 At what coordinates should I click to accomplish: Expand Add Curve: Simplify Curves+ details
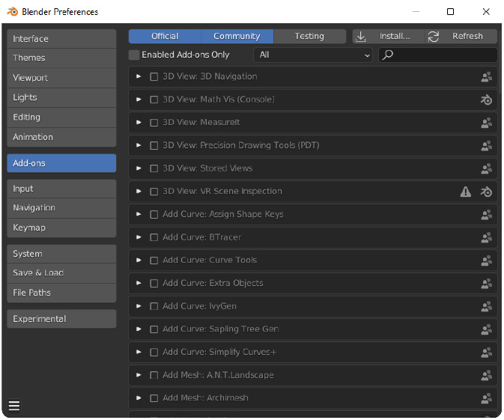point(139,352)
